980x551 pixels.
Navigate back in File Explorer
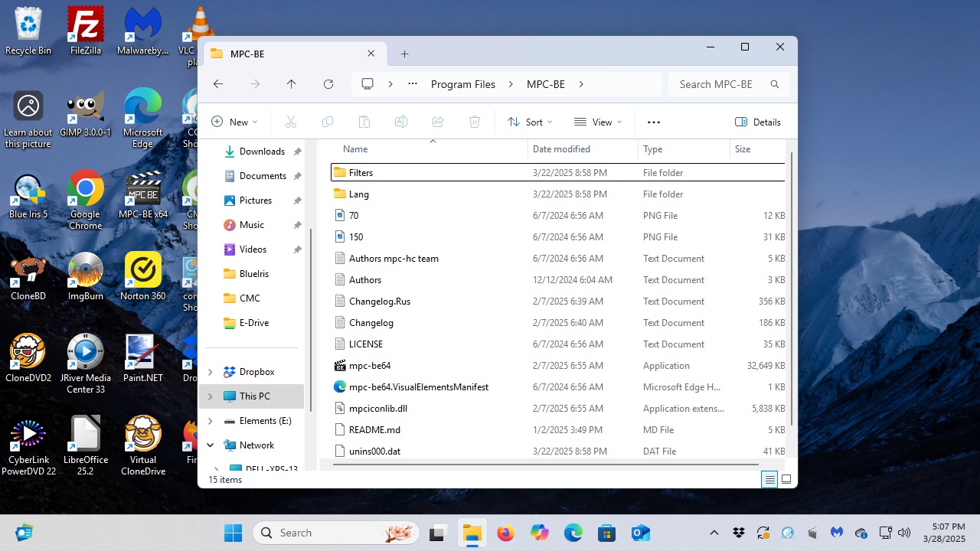(218, 84)
